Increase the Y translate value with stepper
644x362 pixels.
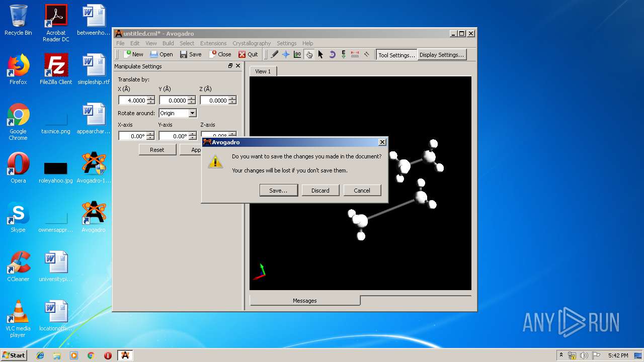(x=192, y=98)
